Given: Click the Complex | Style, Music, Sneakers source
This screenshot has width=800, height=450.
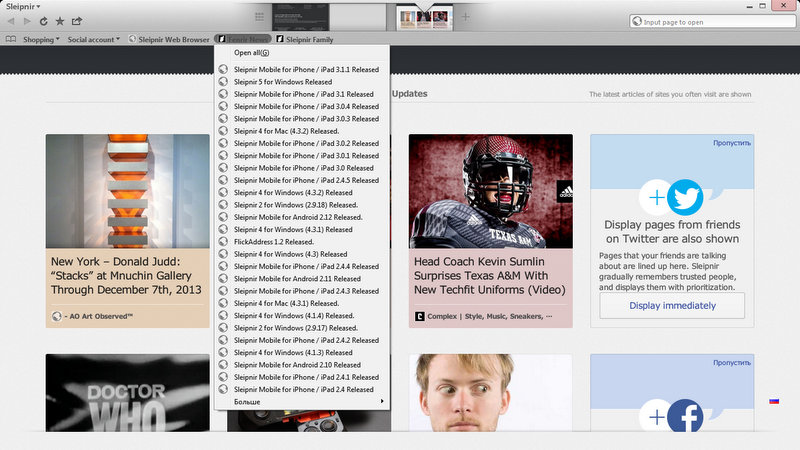Looking at the screenshot, I should (x=490, y=316).
